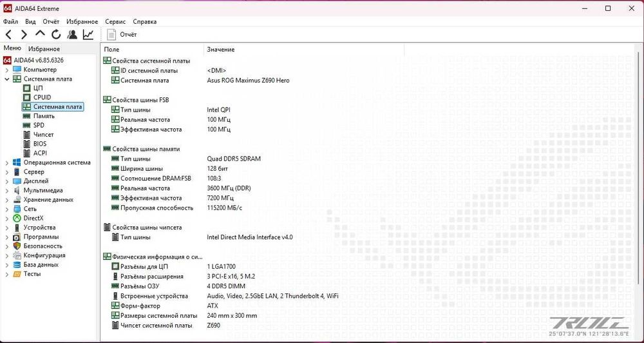Select the CPUID item in tree
Image resolution: width=644 pixels, height=343 pixels.
coord(43,97)
